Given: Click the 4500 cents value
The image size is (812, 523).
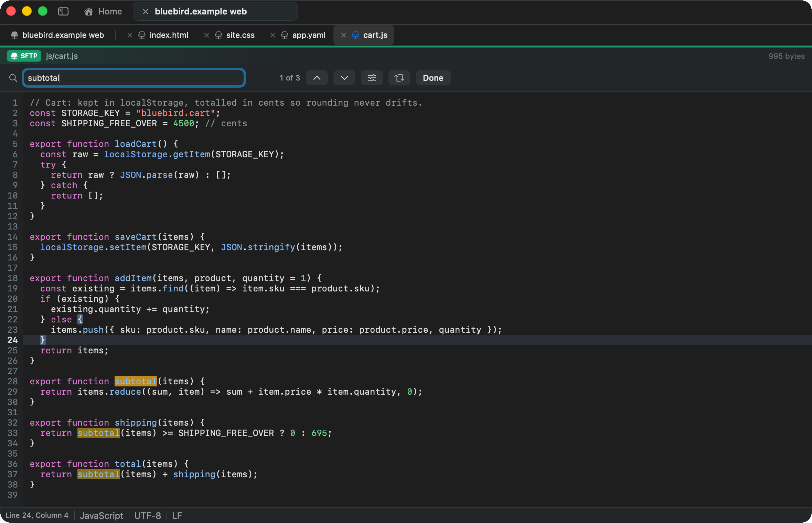Looking at the screenshot, I should pos(184,123).
